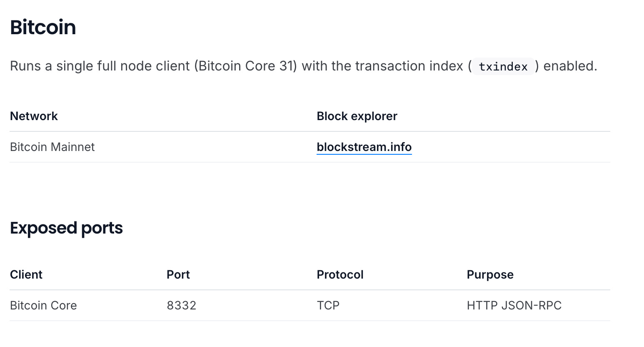The height and width of the screenshot is (347, 644).
Task: Select the HTTP JSON-RPC purpose cell
Action: point(514,305)
